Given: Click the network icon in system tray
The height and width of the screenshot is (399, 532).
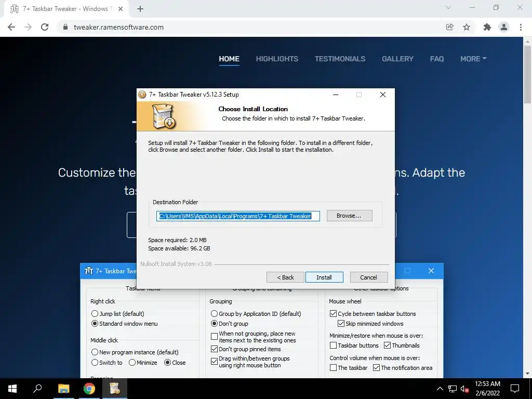Looking at the screenshot, I should coord(453,389).
